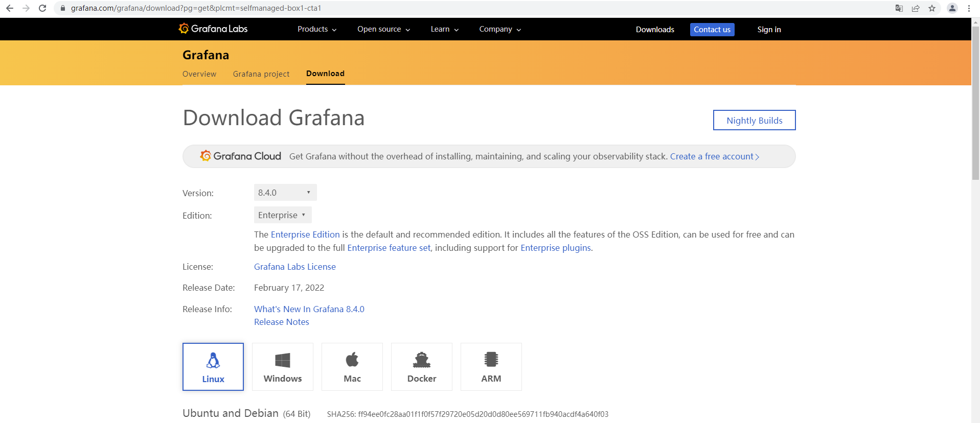Open the Downloads nav item
Image resolution: width=980 pixels, height=423 pixels.
pyautogui.click(x=655, y=30)
